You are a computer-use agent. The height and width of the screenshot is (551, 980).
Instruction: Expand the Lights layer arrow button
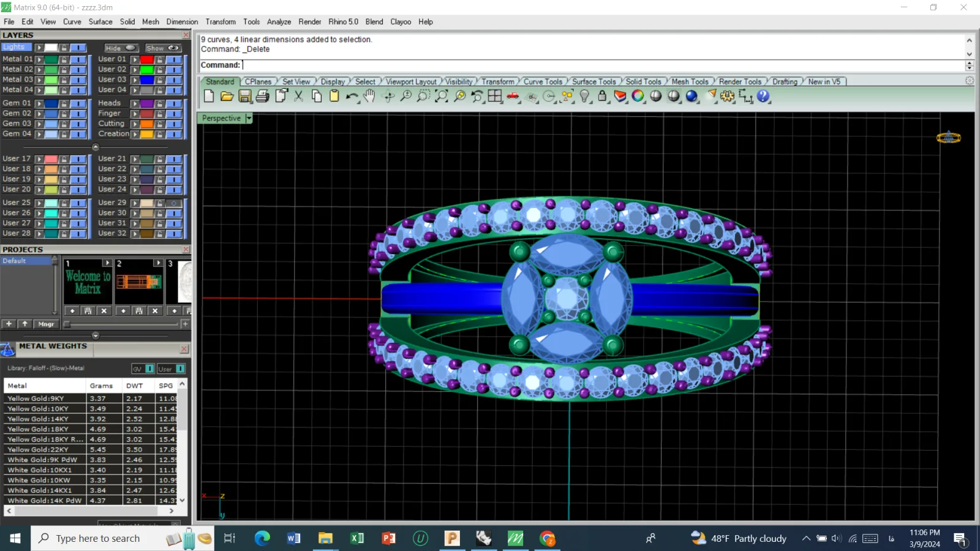[39, 48]
